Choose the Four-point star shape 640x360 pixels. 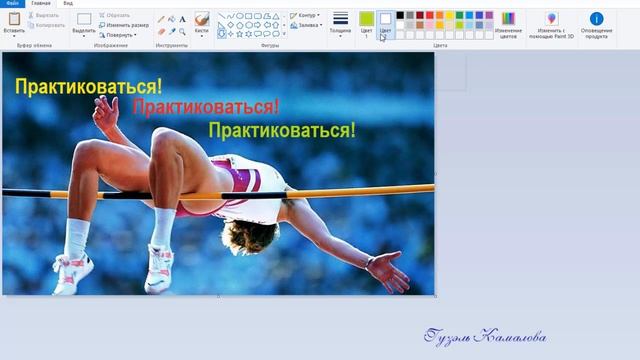[231, 34]
